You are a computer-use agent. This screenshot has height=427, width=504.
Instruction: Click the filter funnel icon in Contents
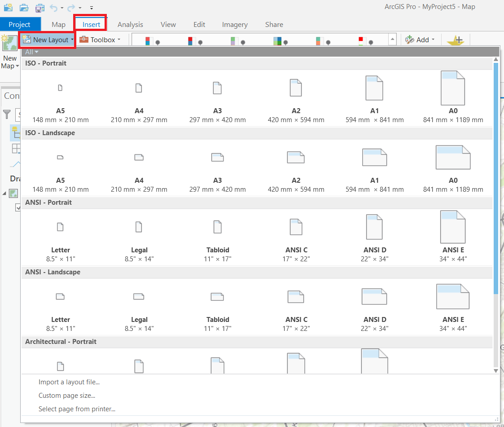[x=7, y=114]
